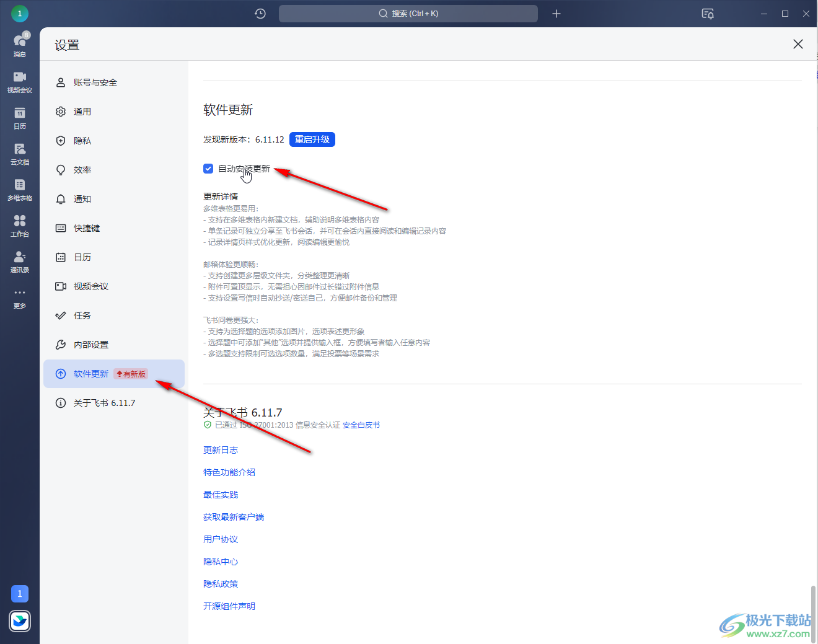Open the get latest client (获取最新客户端) link
The height and width of the screenshot is (644, 818).
coord(234,517)
